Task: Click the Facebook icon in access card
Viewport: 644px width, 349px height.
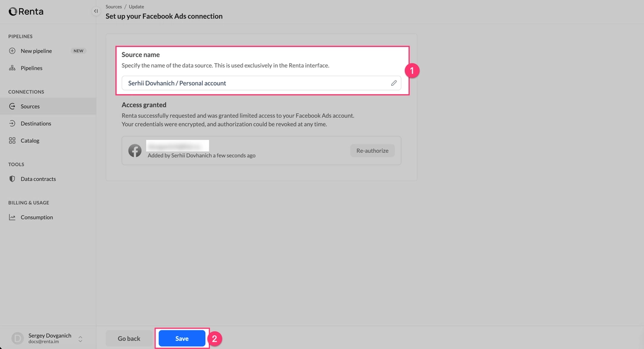Action: [135, 151]
